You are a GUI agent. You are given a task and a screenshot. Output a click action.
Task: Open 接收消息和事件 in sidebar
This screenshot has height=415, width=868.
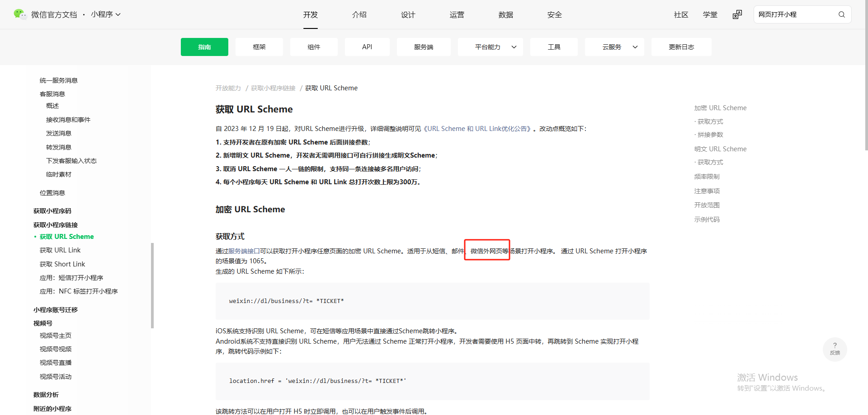68,120
